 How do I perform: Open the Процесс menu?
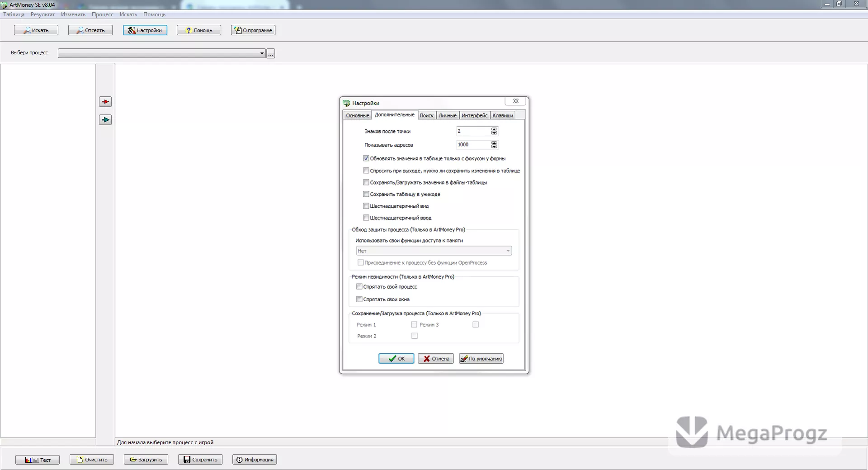tap(103, 14)
